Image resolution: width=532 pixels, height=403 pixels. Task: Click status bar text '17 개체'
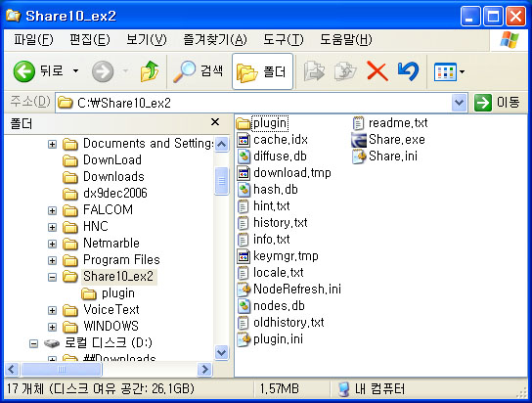(25, 388)
